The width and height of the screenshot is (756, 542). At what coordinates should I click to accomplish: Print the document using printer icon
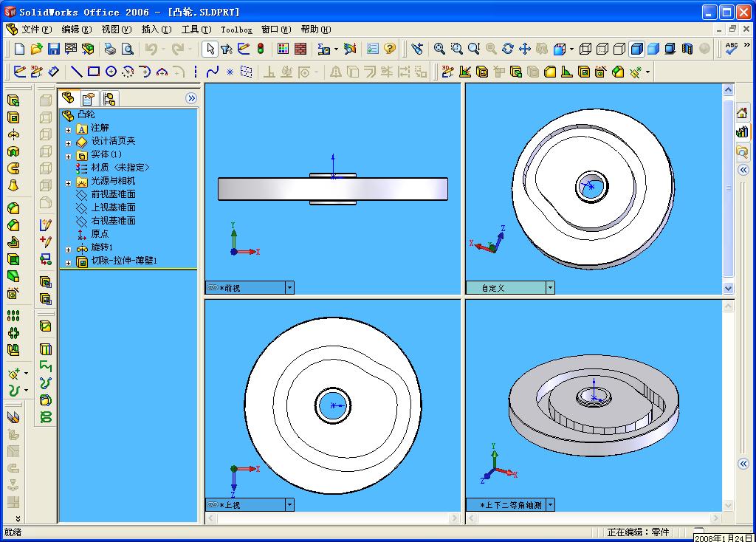tap(111, 49)
